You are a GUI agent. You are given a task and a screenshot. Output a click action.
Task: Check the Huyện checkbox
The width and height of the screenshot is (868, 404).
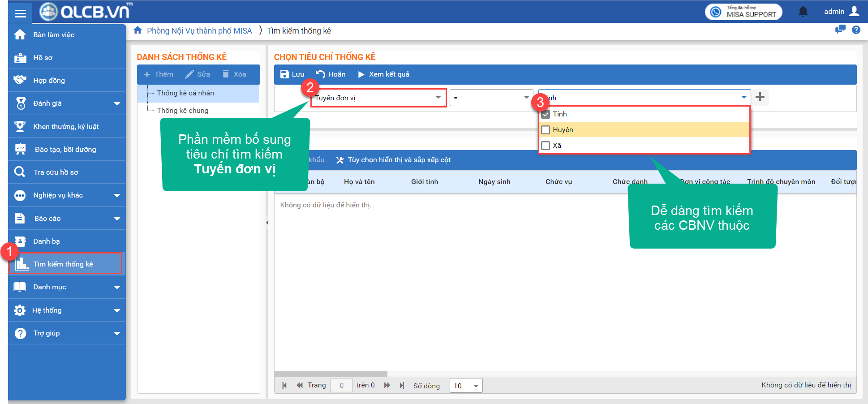click(546, 130)
